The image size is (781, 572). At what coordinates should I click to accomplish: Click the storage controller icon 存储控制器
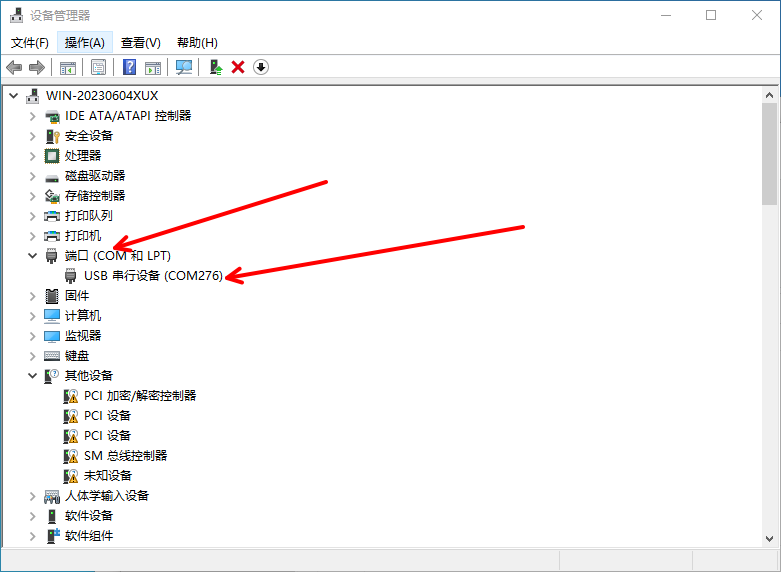(x=52, y=196)
